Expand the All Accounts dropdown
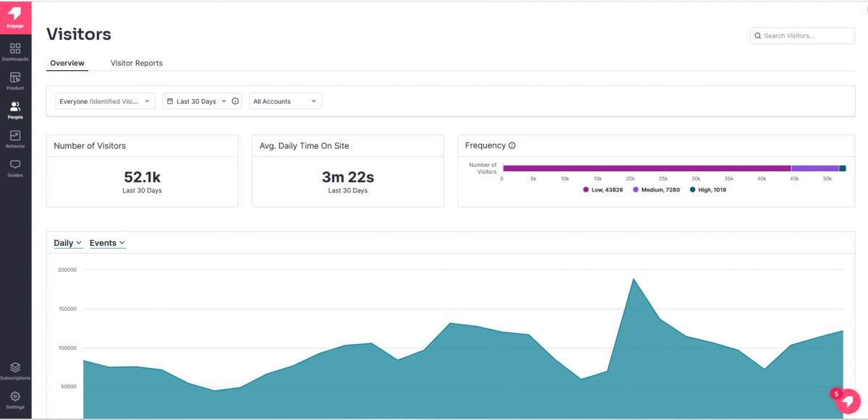Viewport: 868px width, 420px height. (x=286, y=101)
